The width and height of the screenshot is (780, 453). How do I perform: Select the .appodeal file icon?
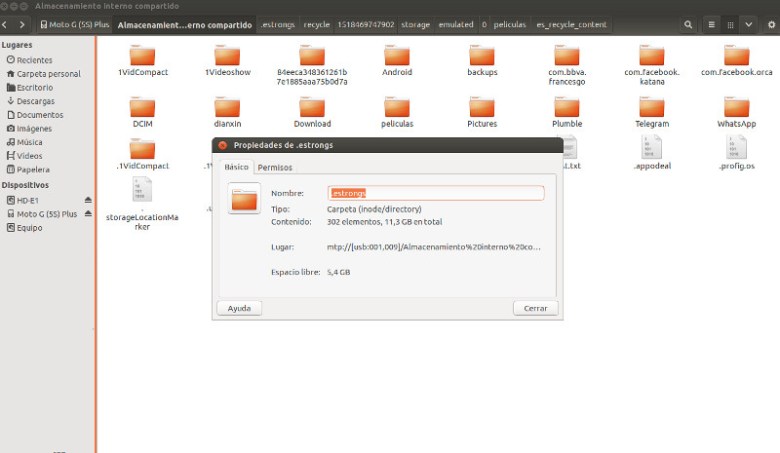pos(651,147)
